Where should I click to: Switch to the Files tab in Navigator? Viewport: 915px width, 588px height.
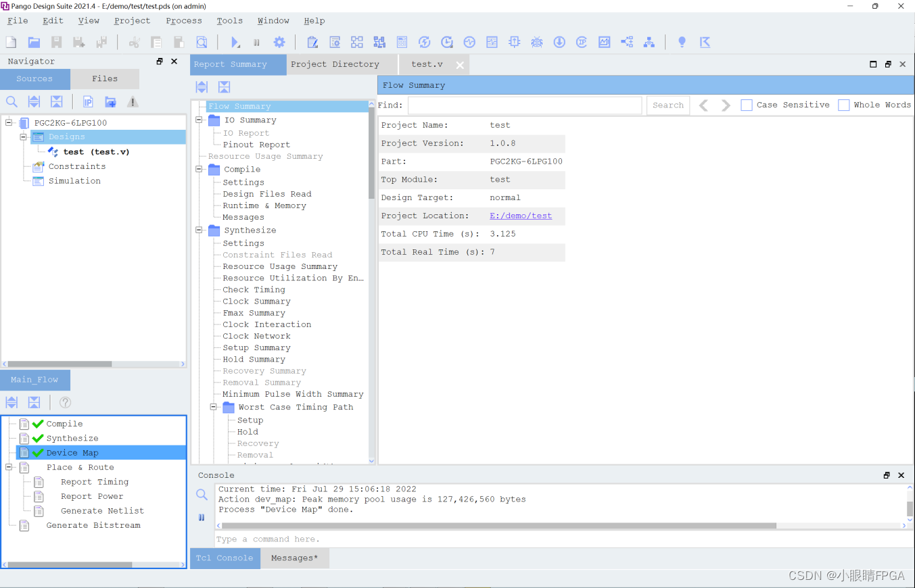click(105, 79)
